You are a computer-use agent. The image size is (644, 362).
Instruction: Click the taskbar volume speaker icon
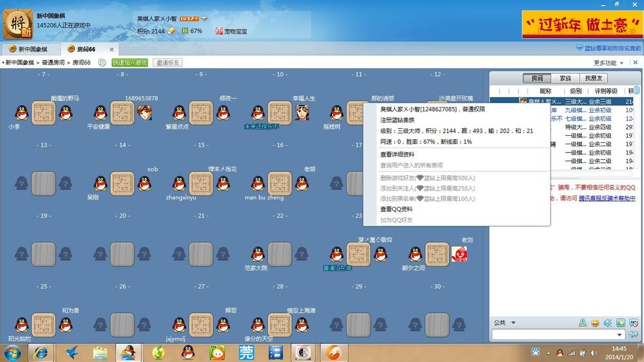pos(594,353)
